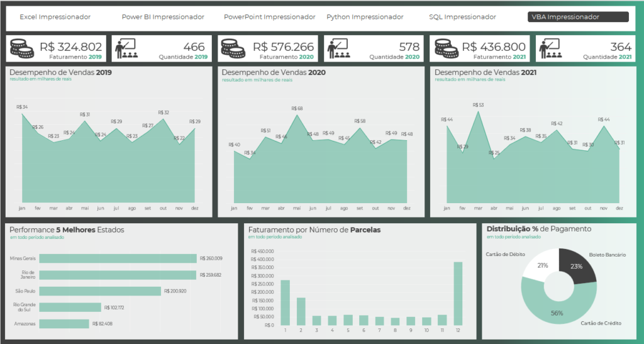
Task: Click the R$ 58 label in 2020 chart
Action: (360, 121)
